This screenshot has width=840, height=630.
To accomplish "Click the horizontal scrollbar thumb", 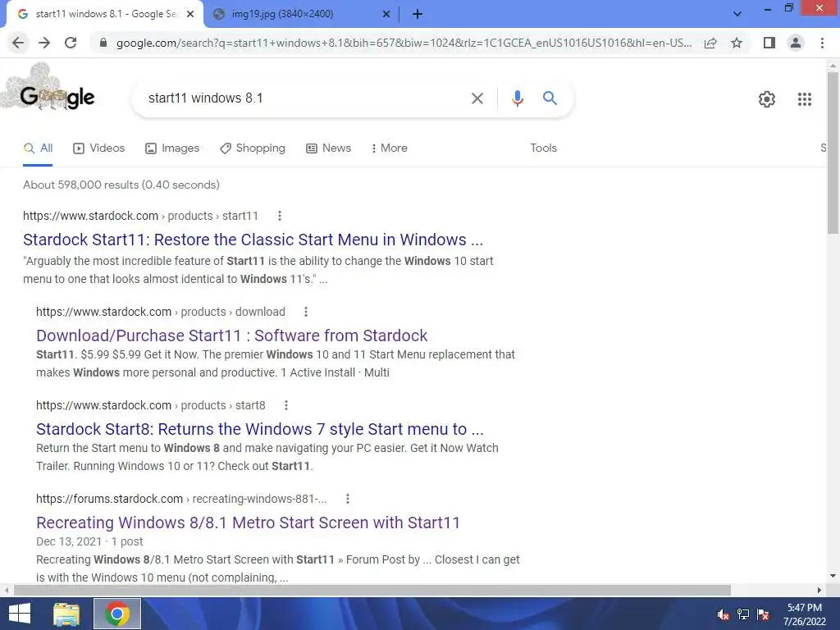I will point(372,590).
